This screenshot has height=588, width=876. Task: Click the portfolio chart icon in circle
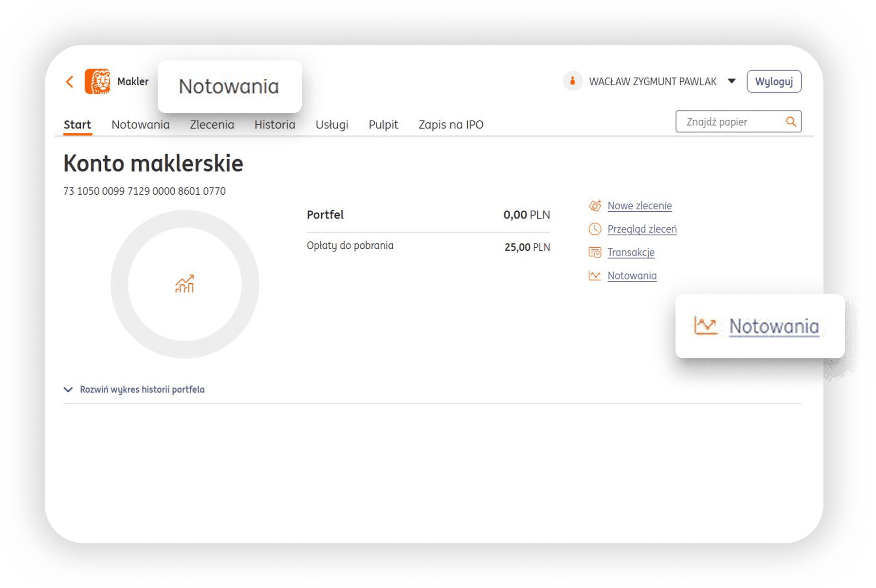tap(184, 284)
